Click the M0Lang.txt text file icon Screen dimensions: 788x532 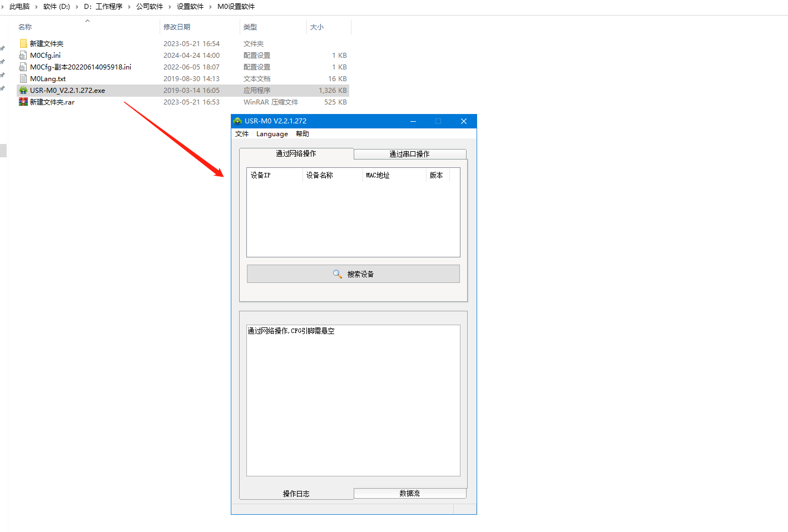[x=23, y=78]
